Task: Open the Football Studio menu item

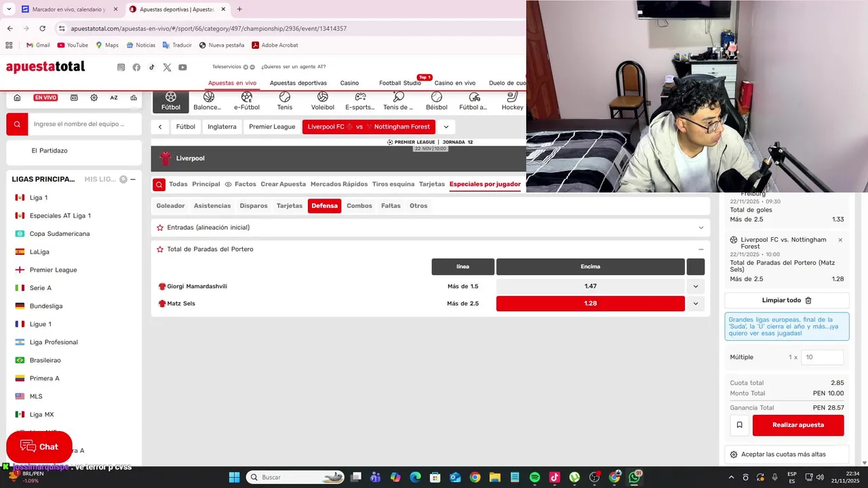Action: [400, 83]
